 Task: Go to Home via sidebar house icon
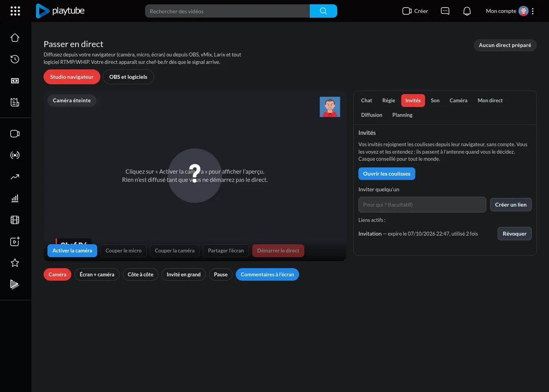tap(15, 38)
